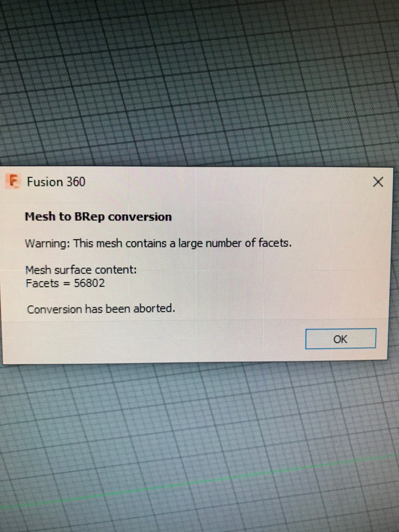399x532 pixels.
Task: Click the "Fusion 360" title text
Action: tap(56, 182)
